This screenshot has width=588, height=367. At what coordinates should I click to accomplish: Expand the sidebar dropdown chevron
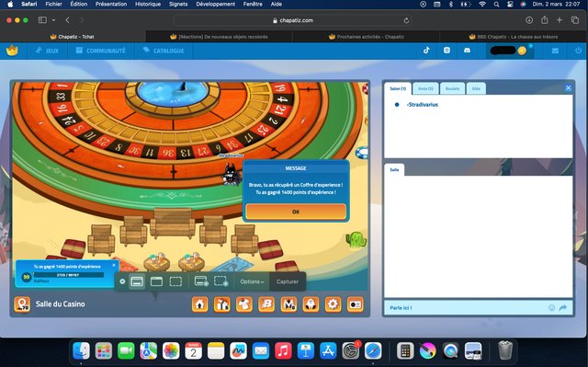[53, 20]
